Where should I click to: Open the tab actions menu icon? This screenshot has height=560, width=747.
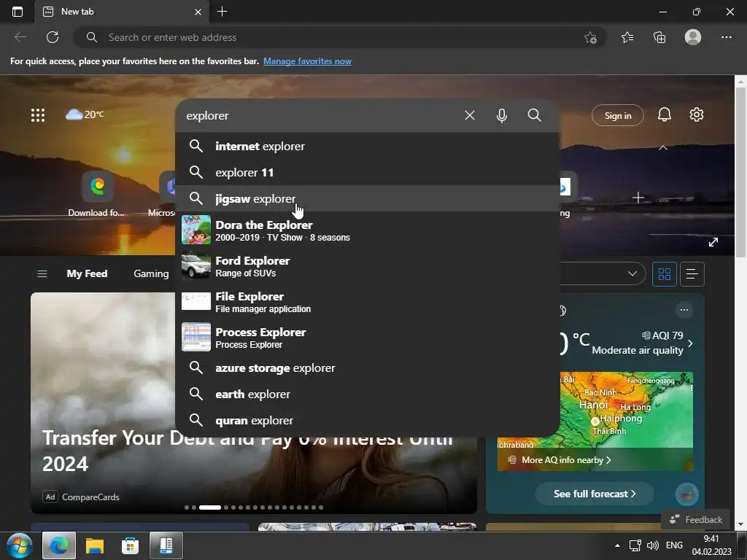[x=18, y=12]
